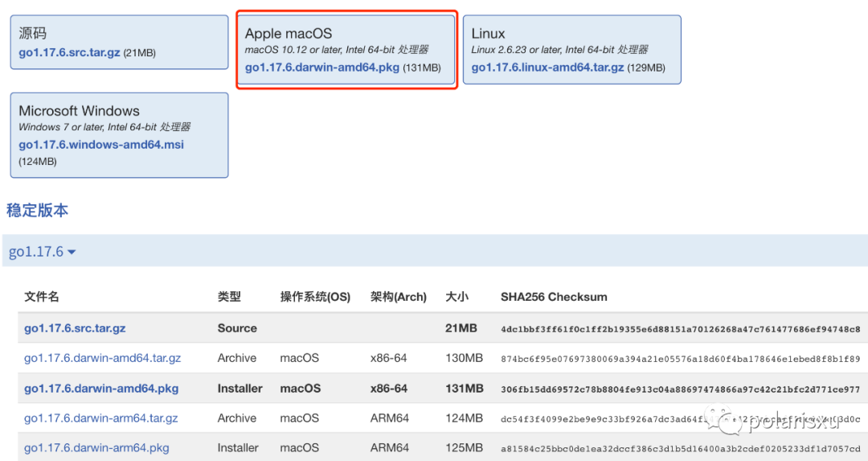Click the 源码 box title
Image resolution: width=868 pixels, height=461 pixels.
33,33
